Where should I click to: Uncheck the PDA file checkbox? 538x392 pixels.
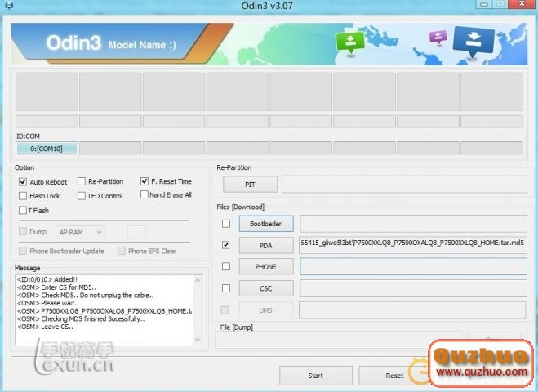pos(226,245)
